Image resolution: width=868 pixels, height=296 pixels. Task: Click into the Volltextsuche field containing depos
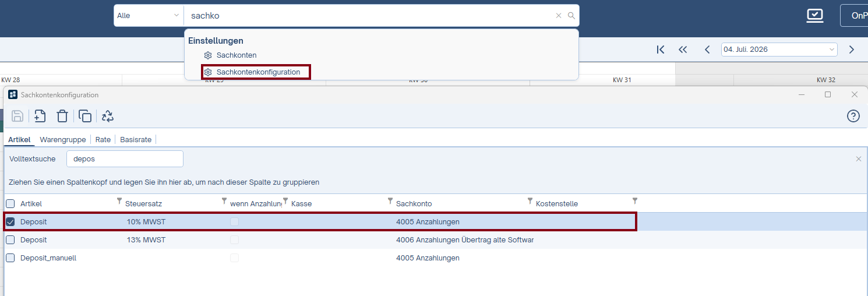coord(125,159)
